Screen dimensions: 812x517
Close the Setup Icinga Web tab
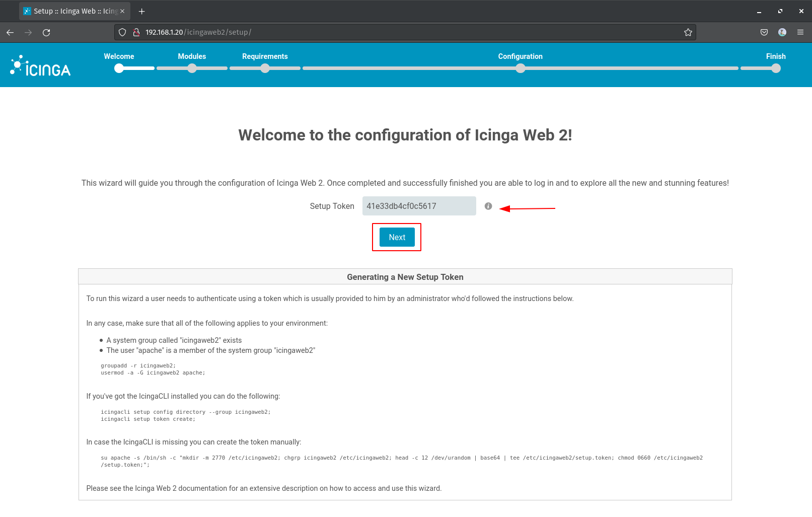tap(122, 11)
